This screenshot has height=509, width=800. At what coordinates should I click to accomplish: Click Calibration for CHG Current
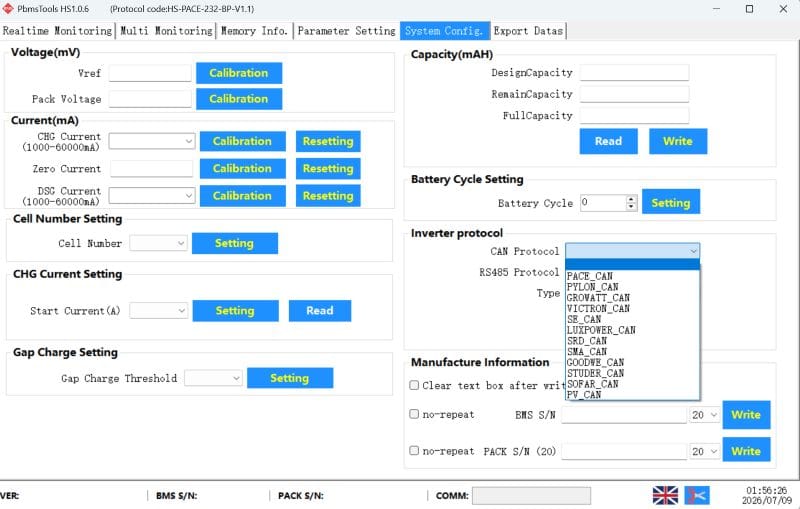click(x=242, y=141)
